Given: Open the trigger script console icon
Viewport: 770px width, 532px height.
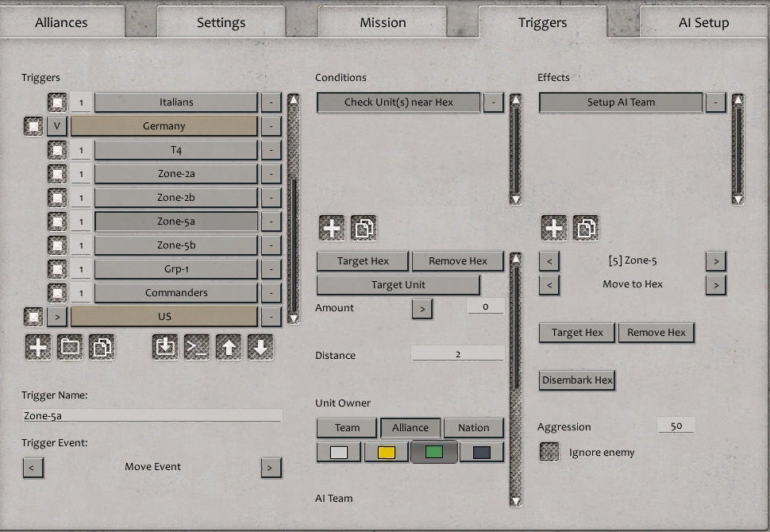Looking at the screenshot, I should [197, 347].
